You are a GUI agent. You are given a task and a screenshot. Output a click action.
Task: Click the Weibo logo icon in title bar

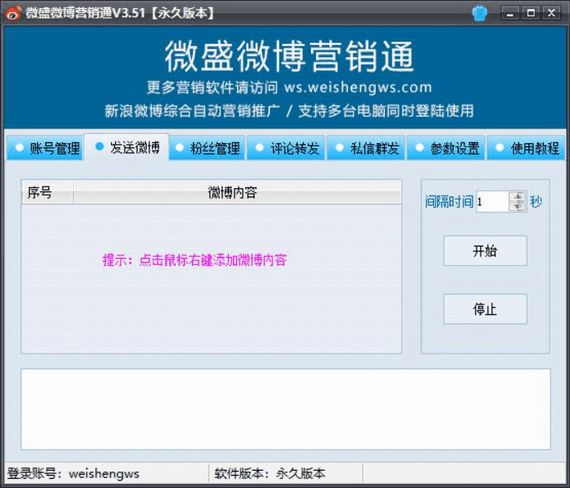tap(13, 13)
